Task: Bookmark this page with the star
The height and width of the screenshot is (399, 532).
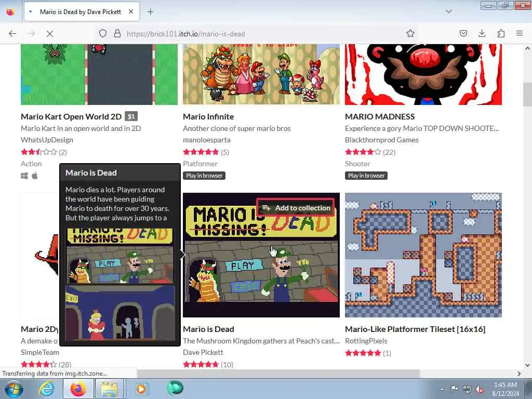Action: (410, 33)
